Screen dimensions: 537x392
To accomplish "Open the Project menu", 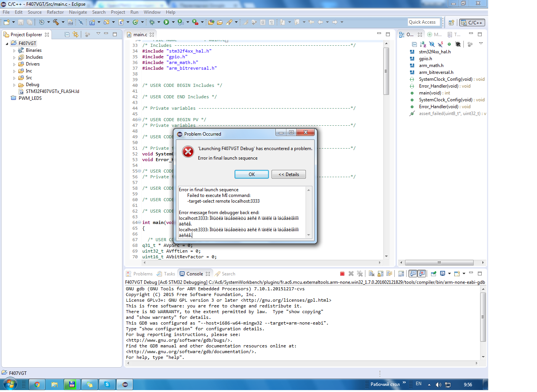I will tap(118, 12).
